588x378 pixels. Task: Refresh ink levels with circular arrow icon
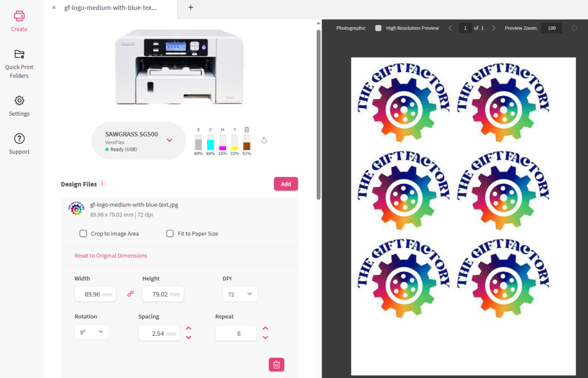(x=264, y=140)
